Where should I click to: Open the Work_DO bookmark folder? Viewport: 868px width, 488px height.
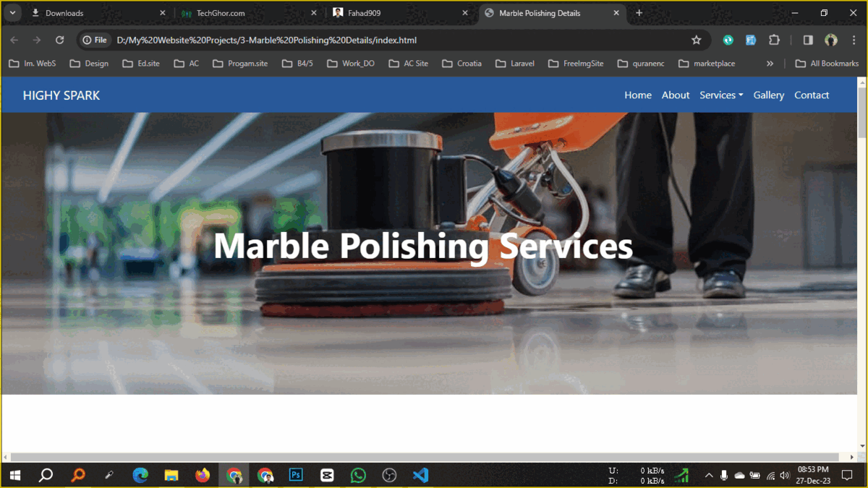click(351, 64)
